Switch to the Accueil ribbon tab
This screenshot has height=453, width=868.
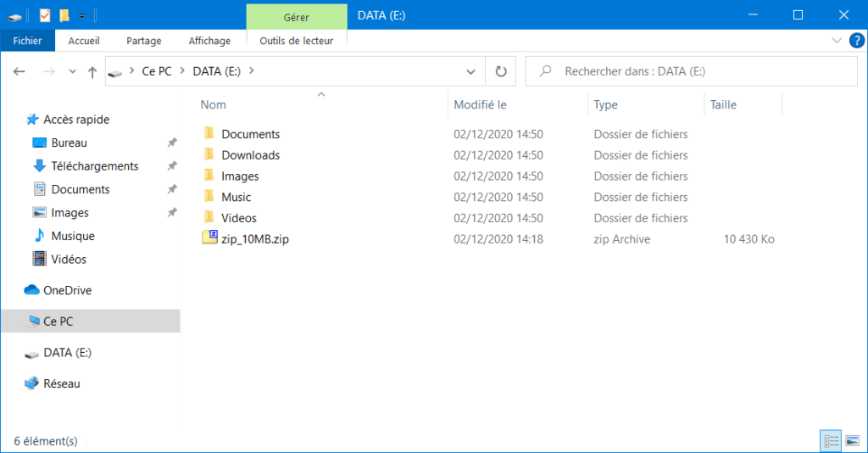click(84, 41)
